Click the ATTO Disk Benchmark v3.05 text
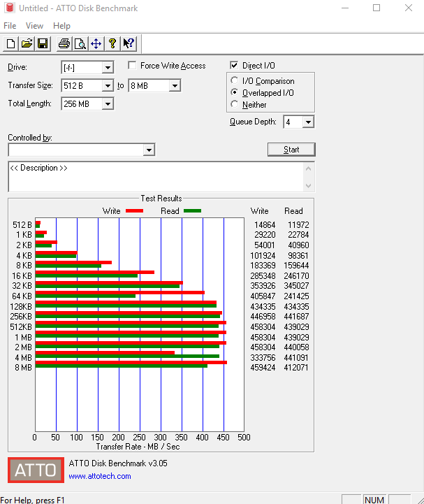424x504 pixels. coord(118,463)
